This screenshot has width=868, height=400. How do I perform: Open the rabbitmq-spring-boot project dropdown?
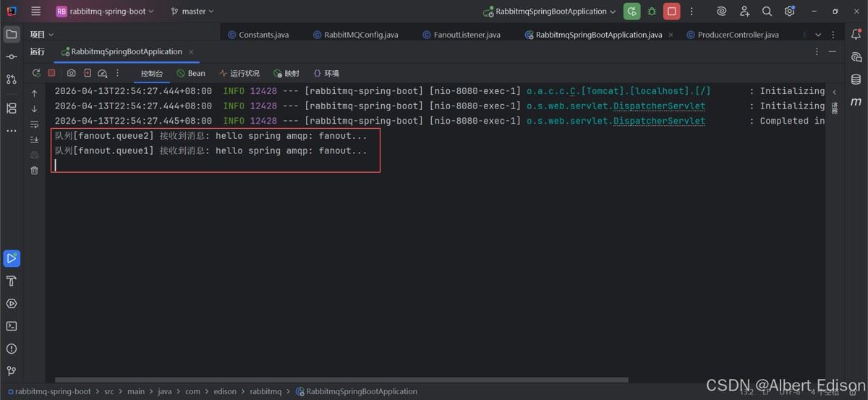(105, 12)
